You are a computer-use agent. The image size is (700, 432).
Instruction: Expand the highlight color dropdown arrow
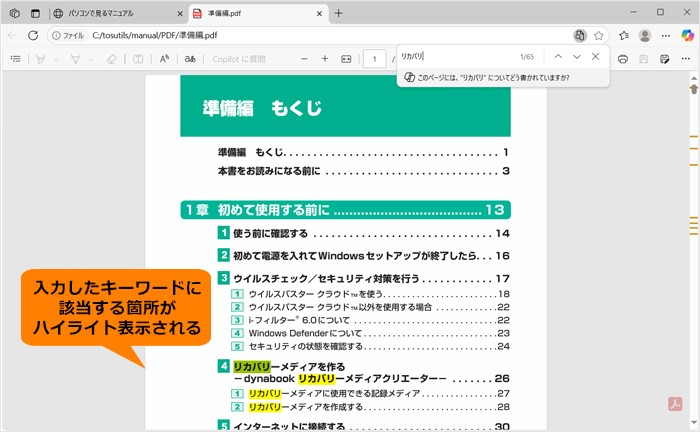56,59
